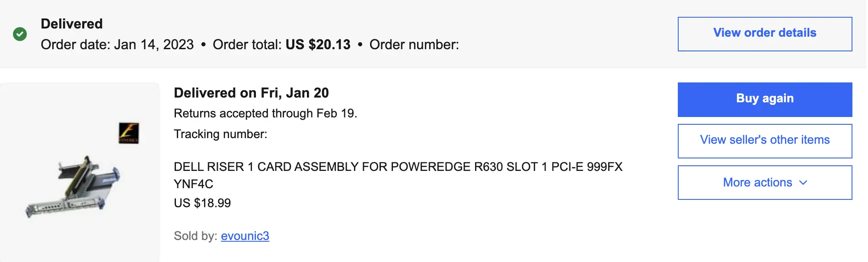Click the chevron arrow beside More actions
The image size is (868, 262).
[x=803, y=183]
